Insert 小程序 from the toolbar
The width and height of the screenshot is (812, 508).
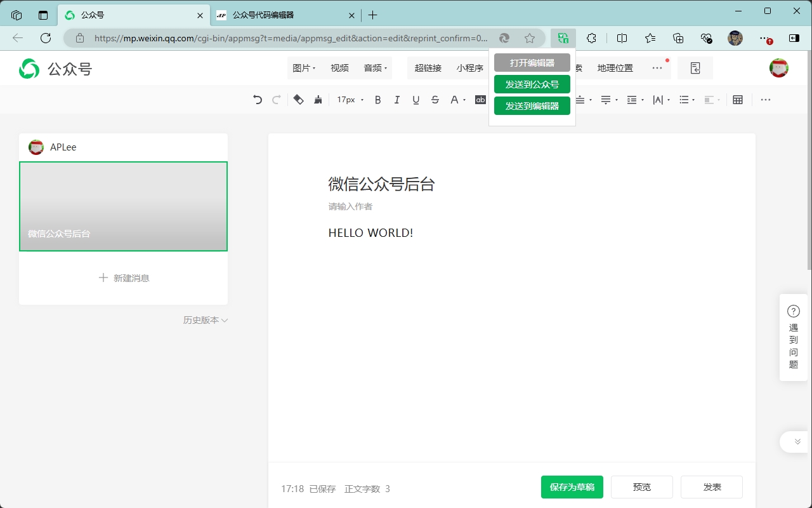(x=469, y=68)
